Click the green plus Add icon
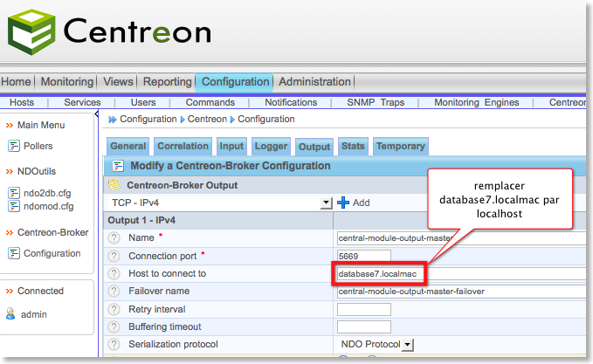 [x=343, y=203]
